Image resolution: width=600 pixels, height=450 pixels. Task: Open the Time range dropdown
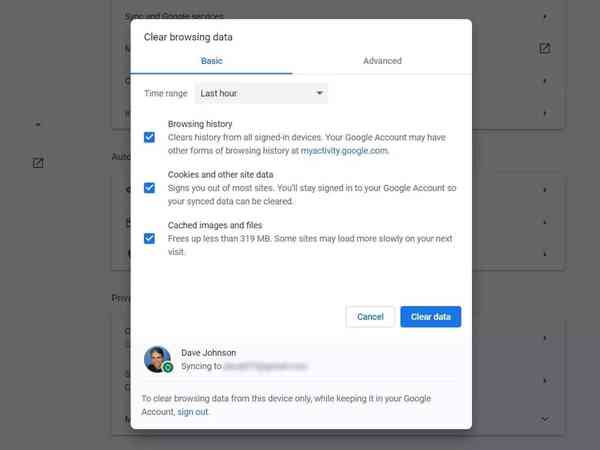[x=261, y=93]
